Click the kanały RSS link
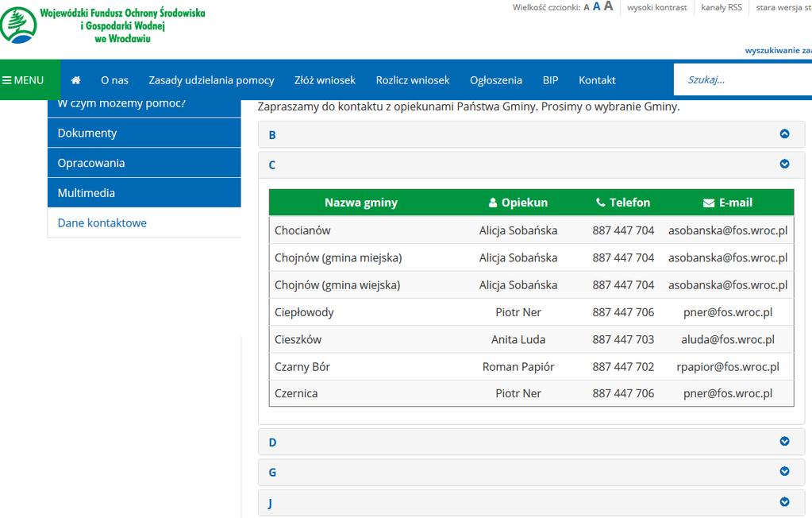 click(722, 7)
